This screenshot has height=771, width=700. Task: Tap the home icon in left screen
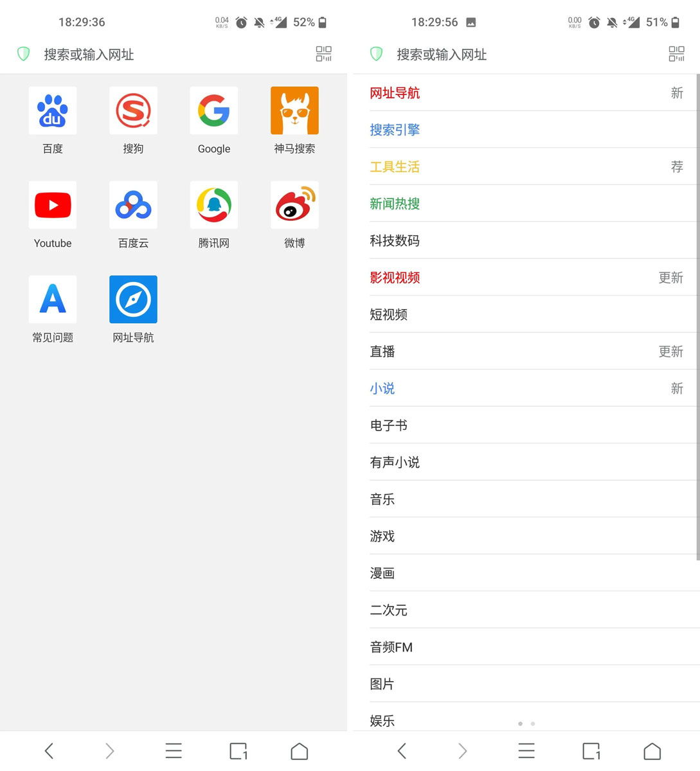(x=300, y=751)
